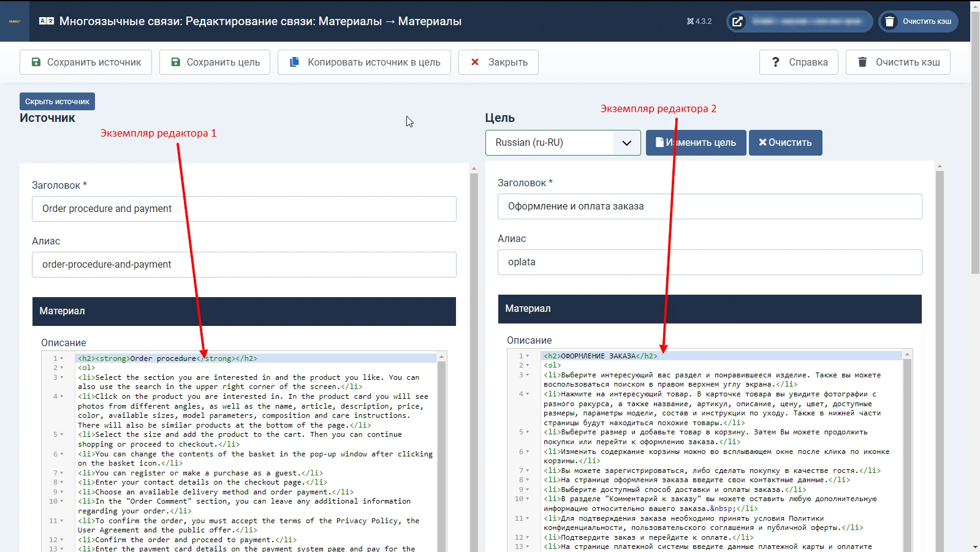980x552 pixels.
Task: Click source title field Order procedure and payment
Action: point(244,209)
